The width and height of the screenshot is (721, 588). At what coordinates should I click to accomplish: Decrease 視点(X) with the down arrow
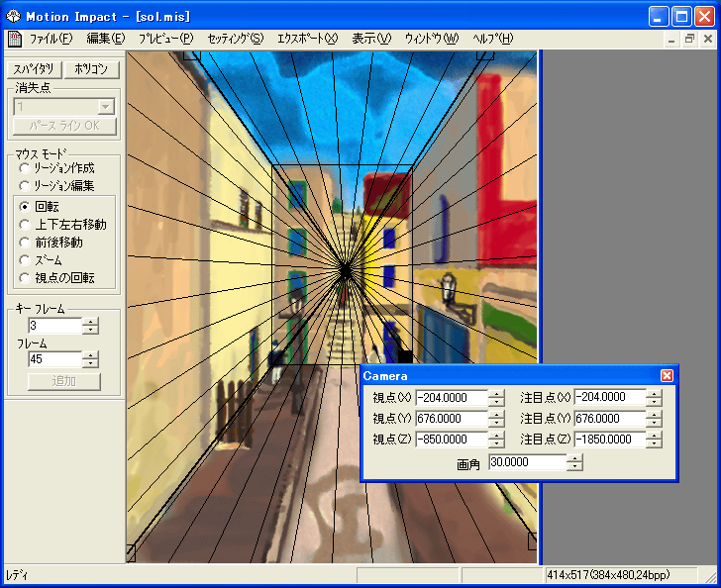coord(496,402)
